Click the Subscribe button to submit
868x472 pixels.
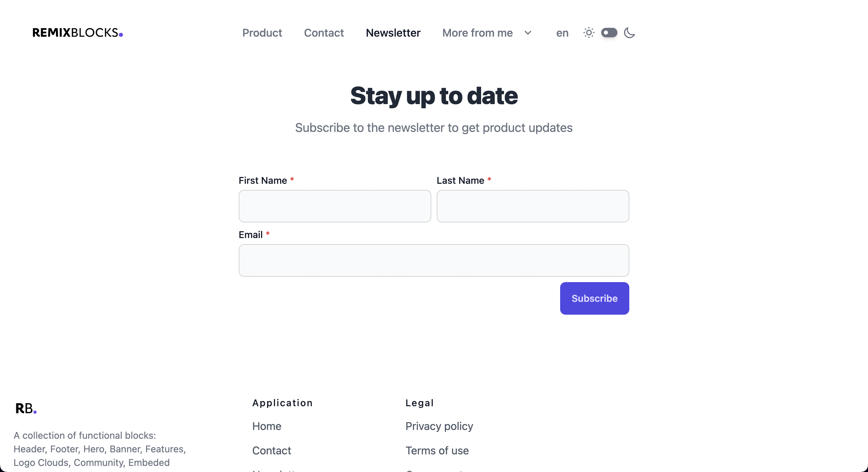pyautogui.click(x=594, y=298)
